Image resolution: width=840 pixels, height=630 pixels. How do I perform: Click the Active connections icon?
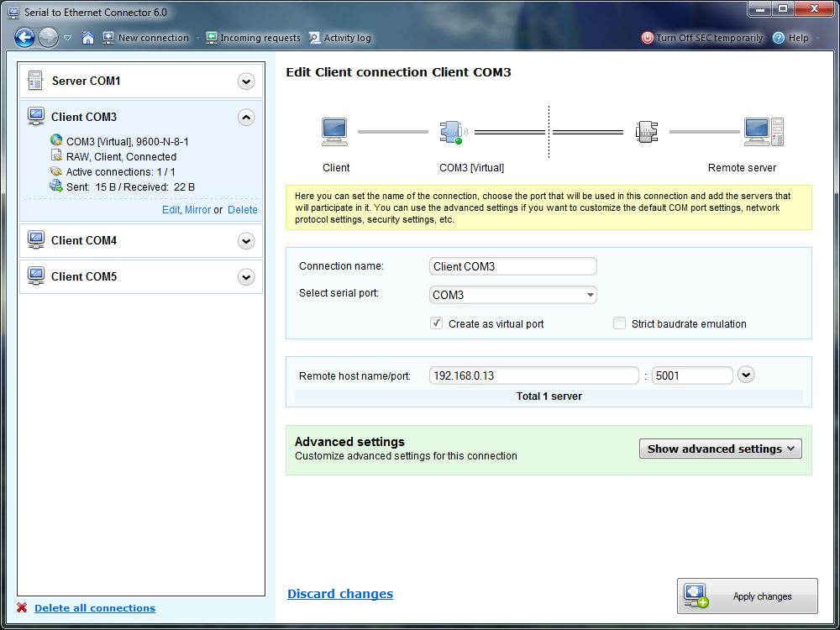[x=56, y=171]
